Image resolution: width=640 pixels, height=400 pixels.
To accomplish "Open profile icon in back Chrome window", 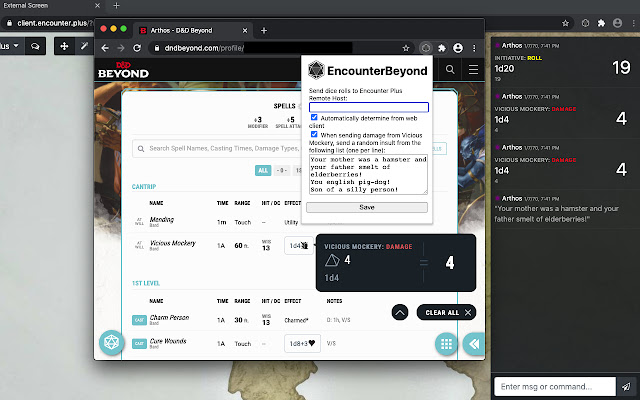I will point(617,23).
